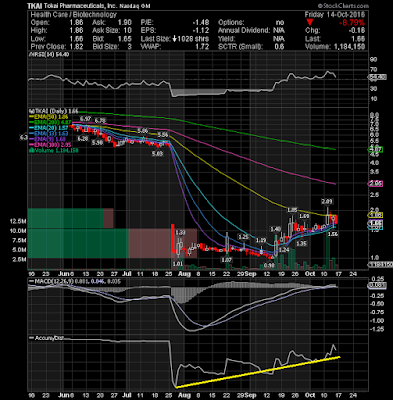Screen dimensions: 393x400
Task: Click the 2.5M volume axis label
Action: pos(20,259)
